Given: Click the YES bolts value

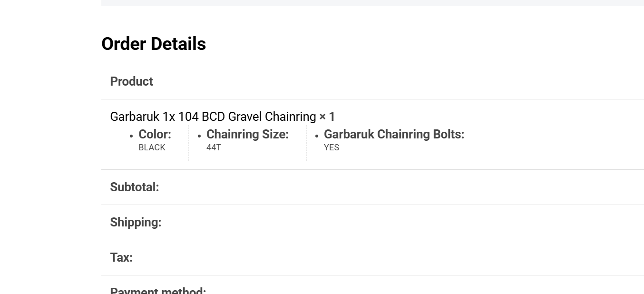Looking at the screenshot, I should click(332, 147).
